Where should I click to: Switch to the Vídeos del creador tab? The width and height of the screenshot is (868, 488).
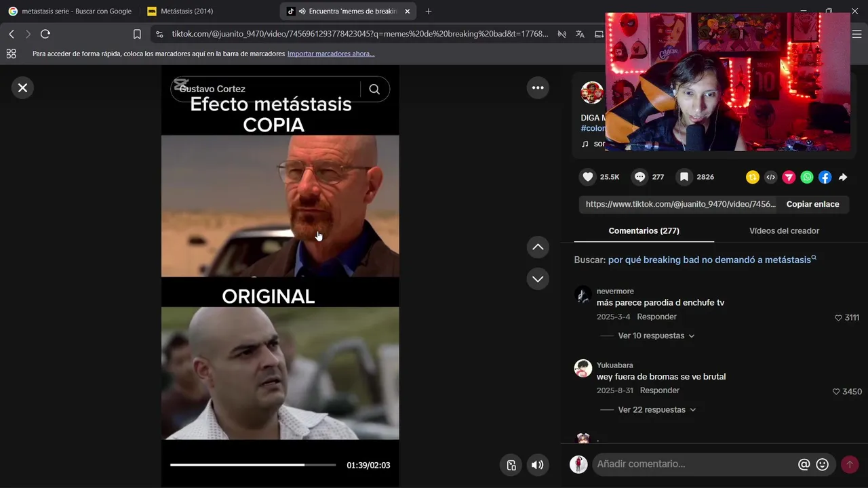click(784, 231)
